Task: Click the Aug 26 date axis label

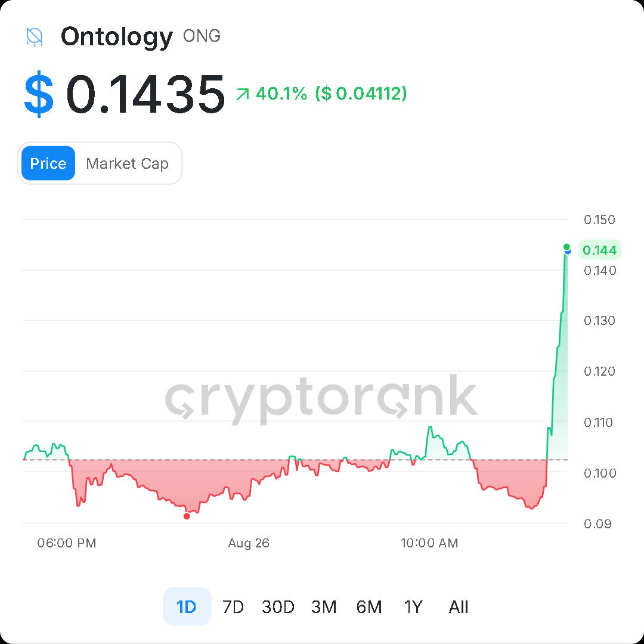Action: click(x=249, y=543)
